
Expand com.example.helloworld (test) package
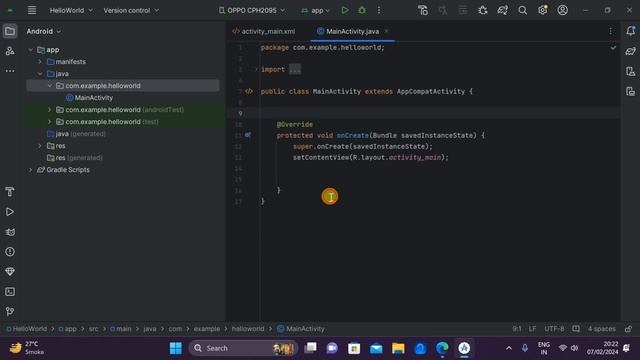50,122
